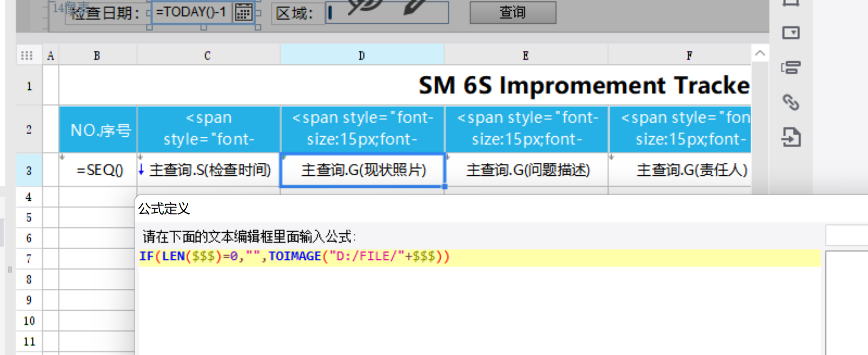
Task: Click the 检查日期 label
Action: click(105, 13)
